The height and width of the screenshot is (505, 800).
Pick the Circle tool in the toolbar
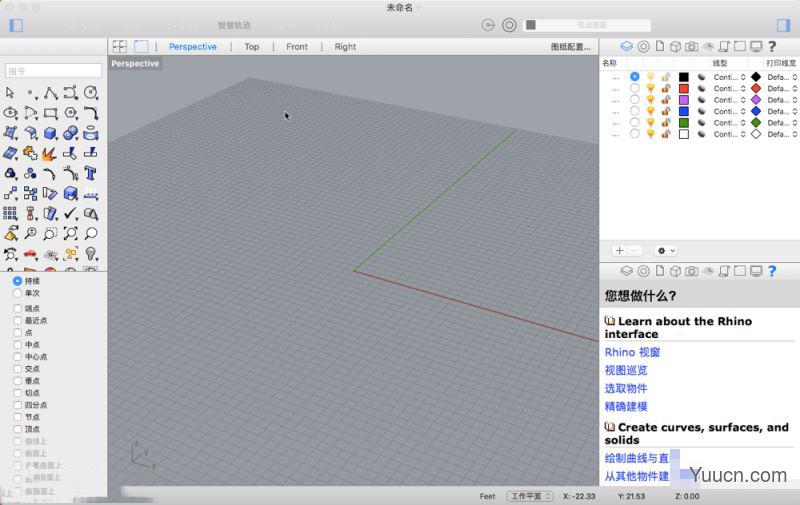tap(91, 92)
